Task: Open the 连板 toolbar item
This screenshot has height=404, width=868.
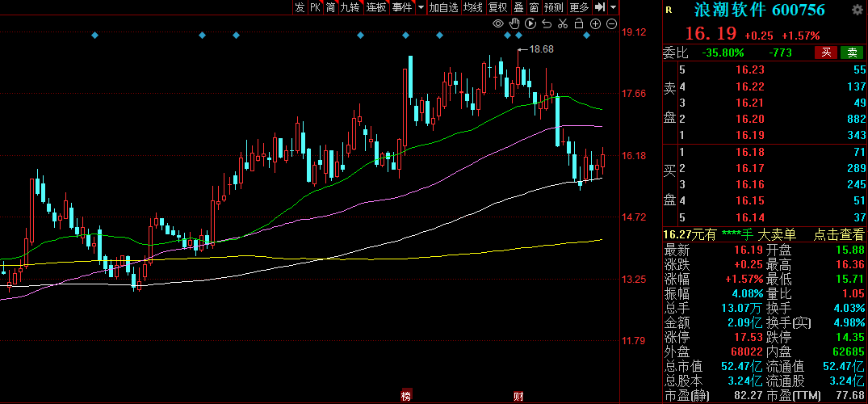Action: point(376,7)
